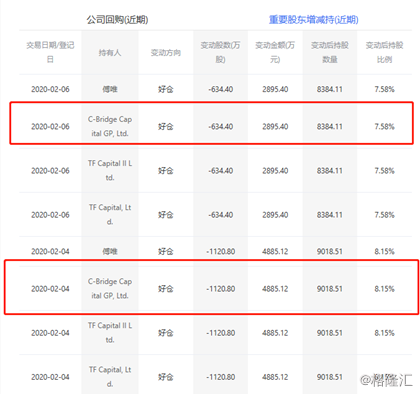
Task: Select amount 2895.40 in TF Capital II row
Action: (x=275, y=171)
